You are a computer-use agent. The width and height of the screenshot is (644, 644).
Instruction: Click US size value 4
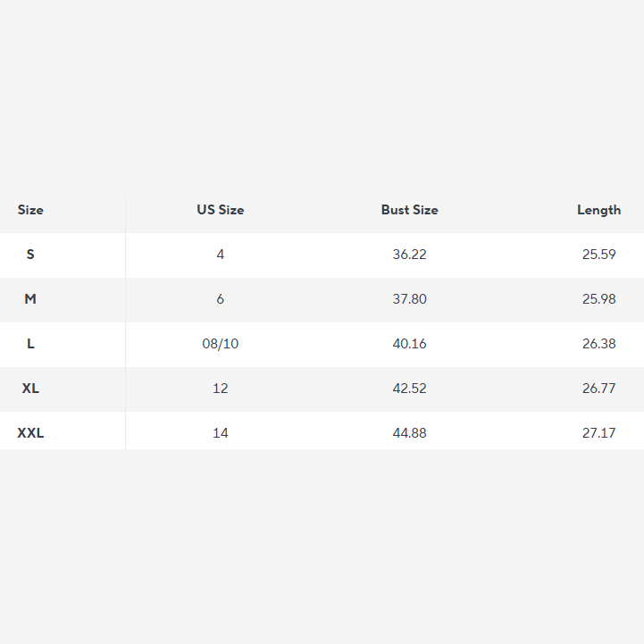coord(220,255)
